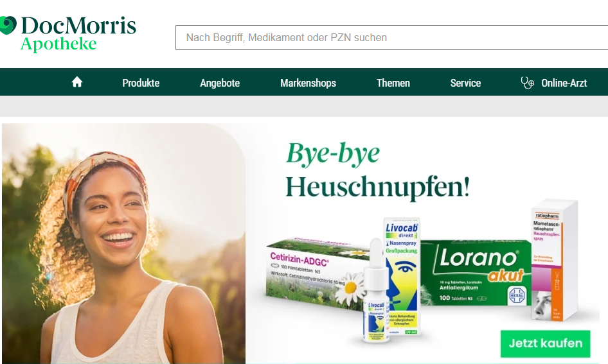Viewport: 608px width, 364px height.
Task: Click the stethoscope icon beside Online-Arzt
Action: (528, 82)
